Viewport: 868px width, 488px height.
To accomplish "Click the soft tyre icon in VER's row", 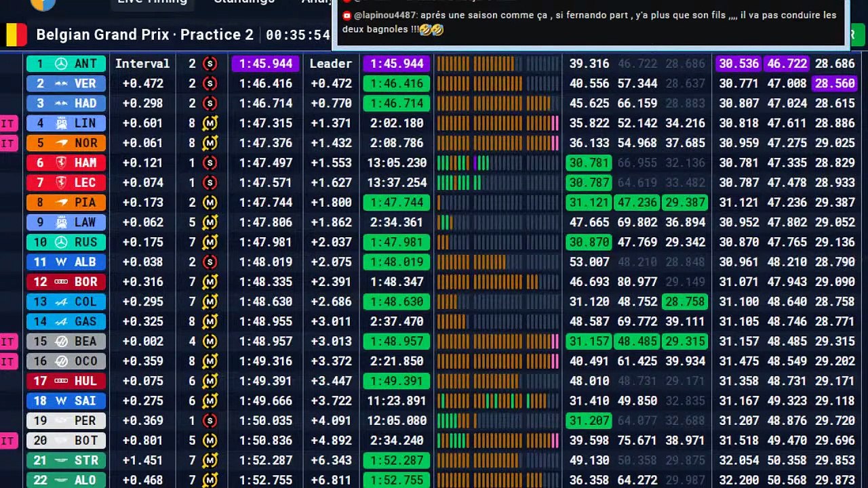I will 210,83.
